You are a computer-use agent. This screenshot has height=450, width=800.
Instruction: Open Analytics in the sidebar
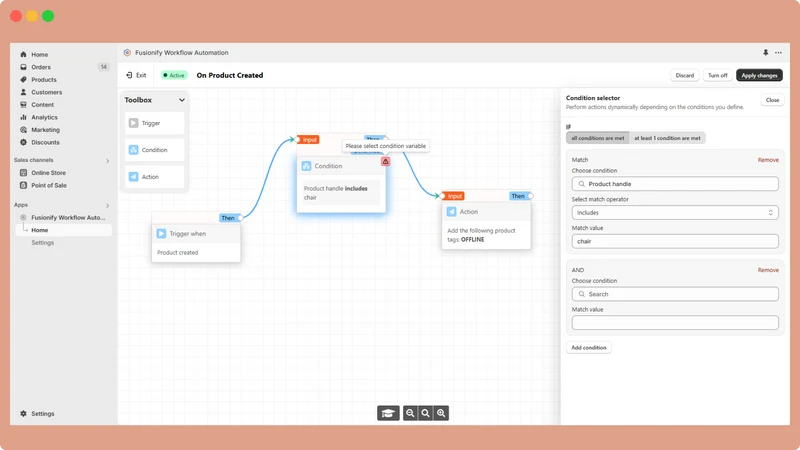[x=44, y=117]
